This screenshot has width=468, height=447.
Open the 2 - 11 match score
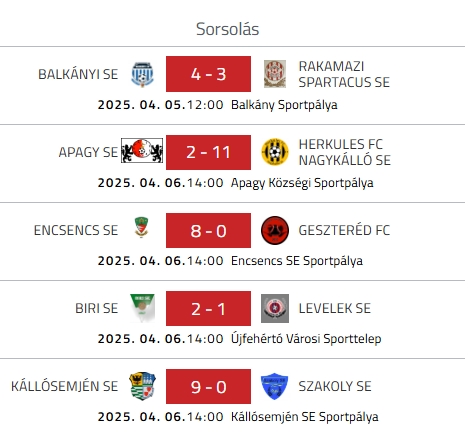(208, 152)
